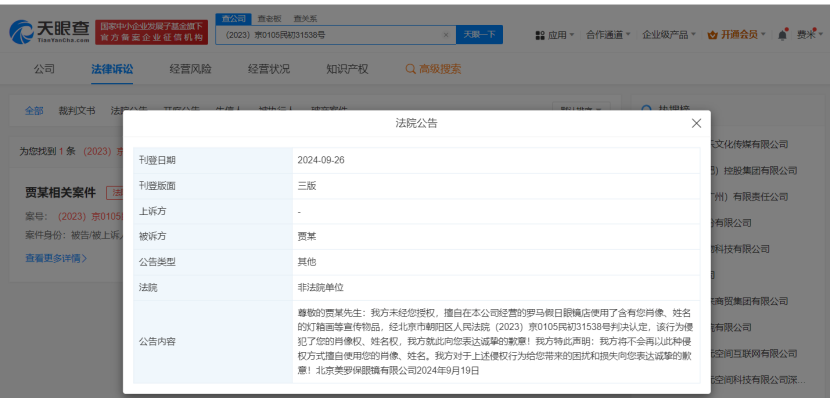This screenshot has height=398, width=831.
Task: Click the 刊登日期 label
Action: coord(157,160)
